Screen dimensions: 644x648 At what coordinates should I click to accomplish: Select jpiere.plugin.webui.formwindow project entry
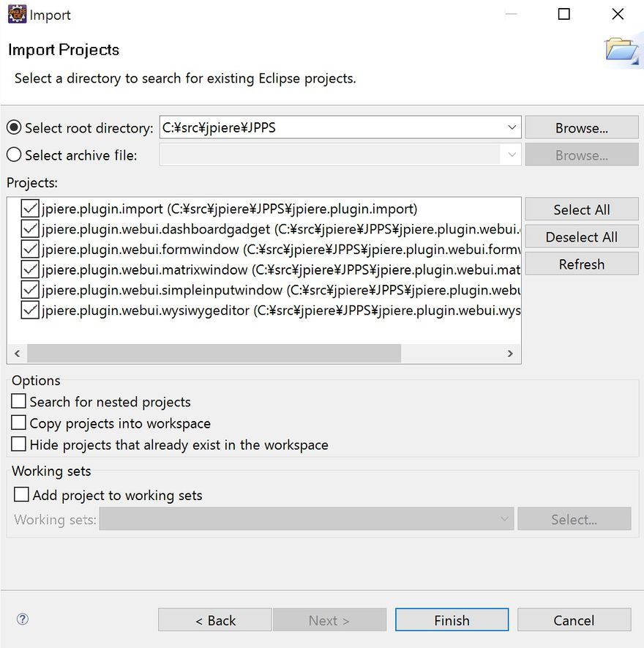141,250
